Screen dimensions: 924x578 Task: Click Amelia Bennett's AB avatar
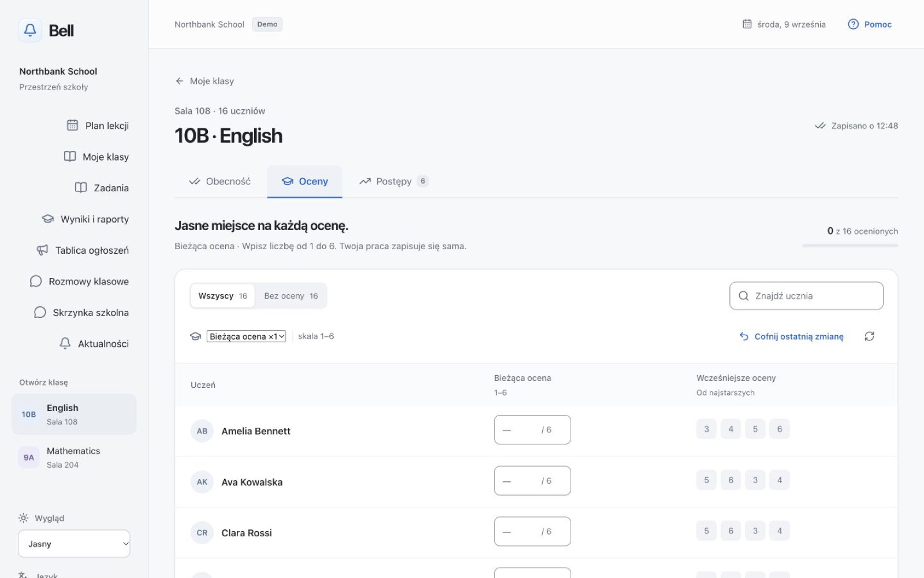click(x=202, y=431)
